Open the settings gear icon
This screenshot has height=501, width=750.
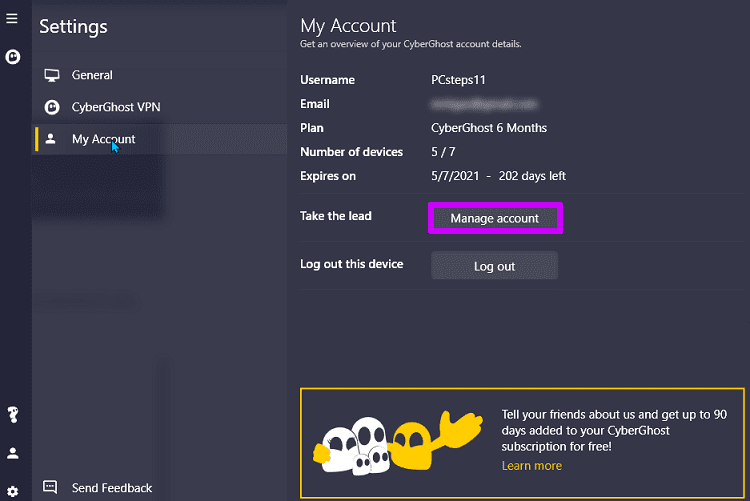pyautogui.click(x=12, y=491)
